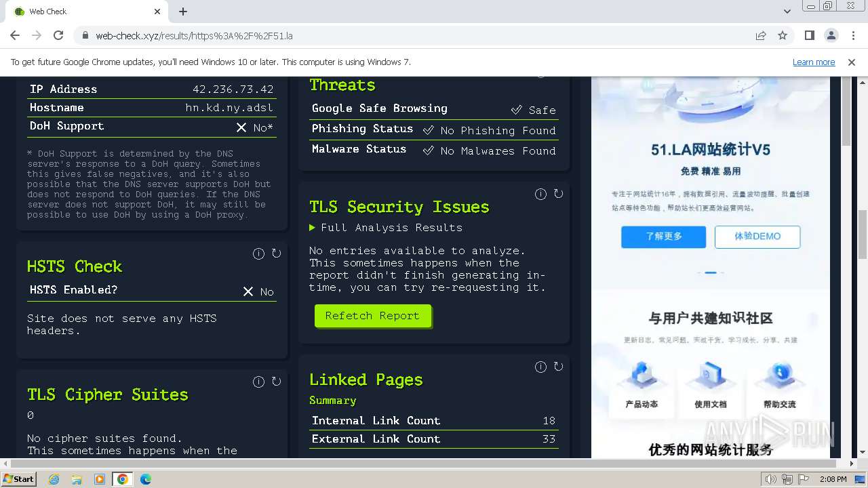868x488 pixels.
Task: Open info for TLS Cipher Suites
Action: pyautogui.click(x=258, y=382)
